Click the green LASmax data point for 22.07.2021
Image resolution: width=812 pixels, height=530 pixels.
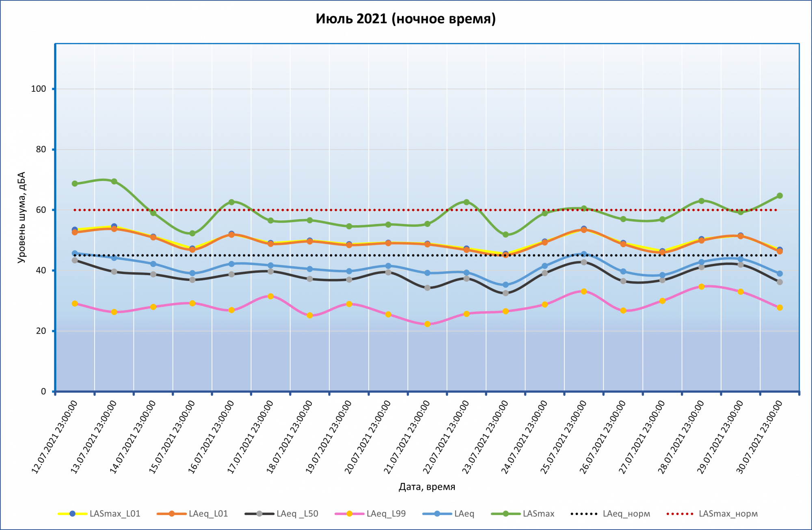point(466,202)
